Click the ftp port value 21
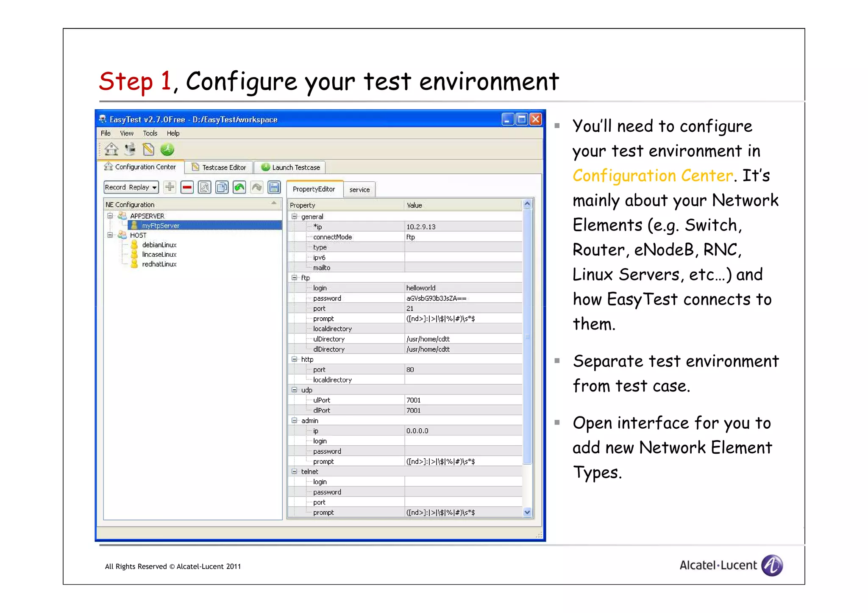This screenshot has height=613, width=868. pos(463,308)
